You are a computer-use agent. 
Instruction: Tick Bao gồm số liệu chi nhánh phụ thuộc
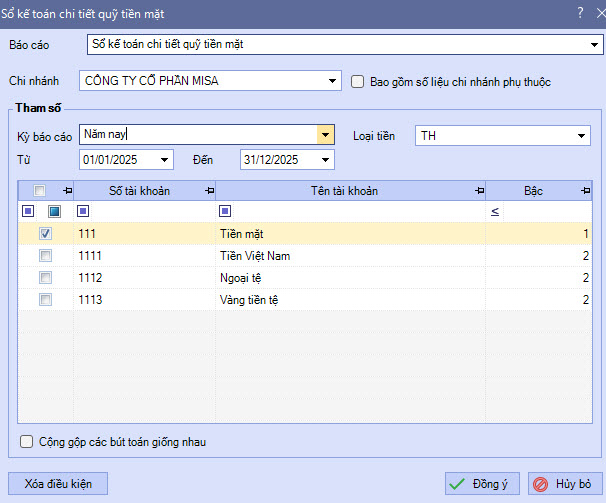point(358,82)
